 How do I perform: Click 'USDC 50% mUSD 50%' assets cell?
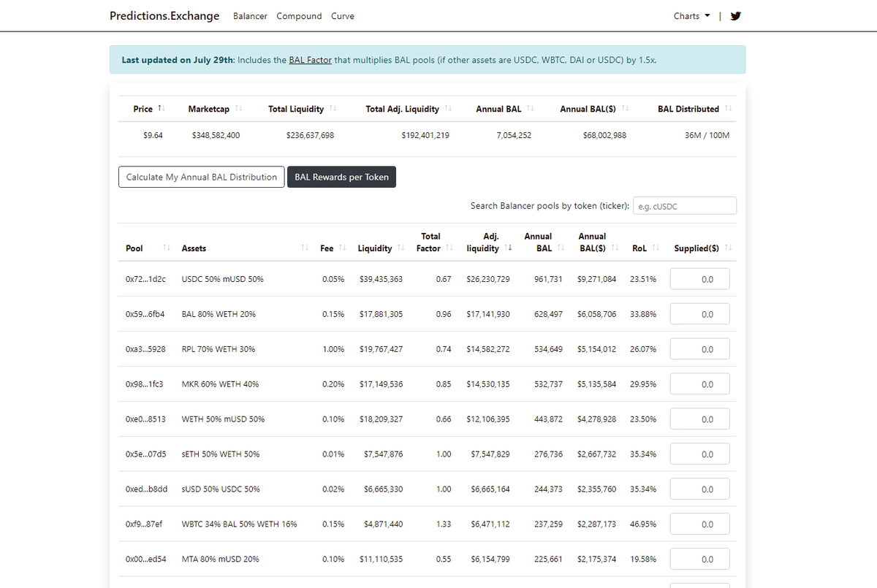[223, 279]
